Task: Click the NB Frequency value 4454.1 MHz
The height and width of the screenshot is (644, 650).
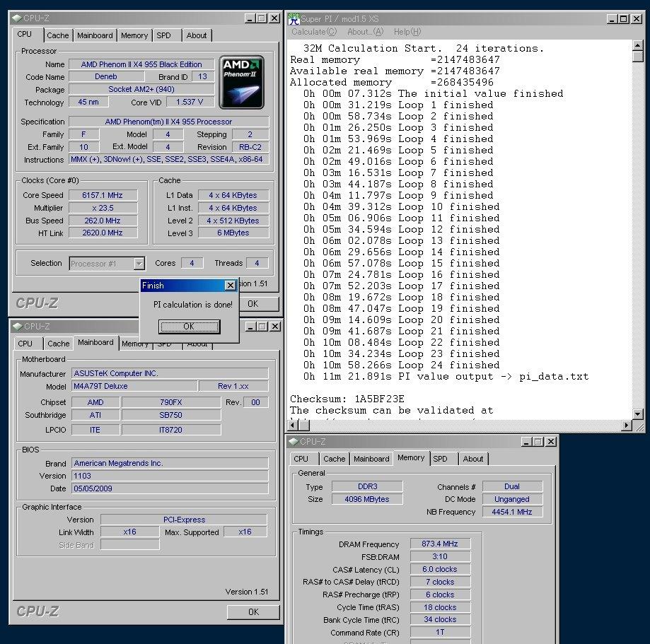Action: click(x=512, y=513)
